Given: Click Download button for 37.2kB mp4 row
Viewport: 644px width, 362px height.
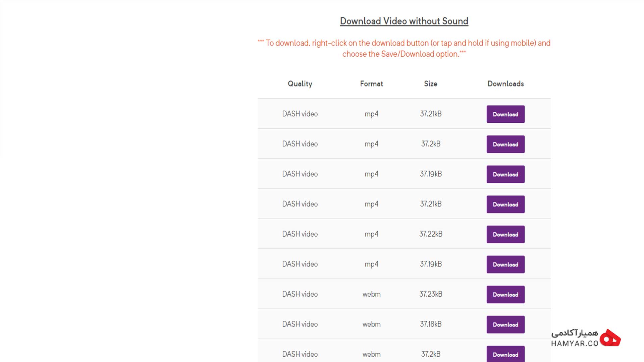Looking at the screenshot, I should [x=505, y=144].
